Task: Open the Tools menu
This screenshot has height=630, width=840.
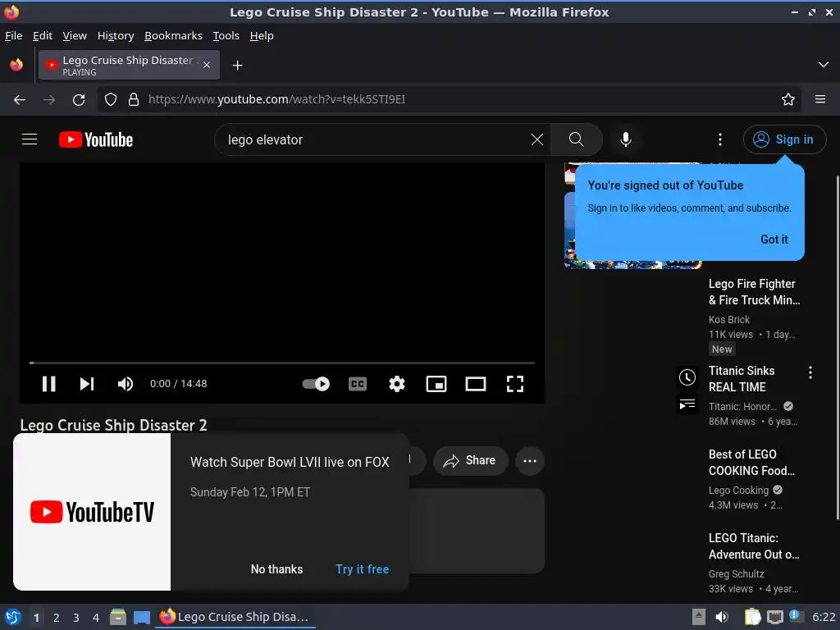Action: click(226, 35)
